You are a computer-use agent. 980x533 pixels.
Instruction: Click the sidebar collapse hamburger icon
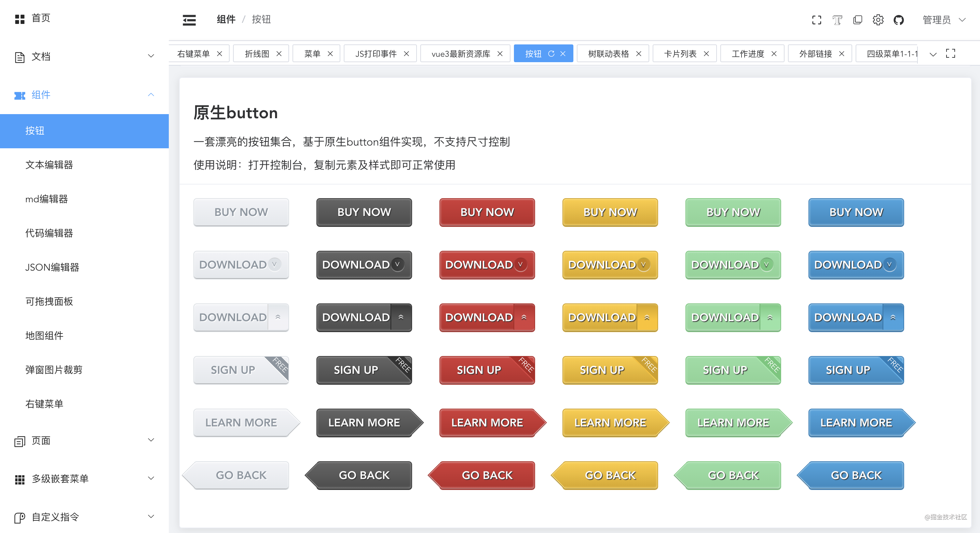[189, 19]
